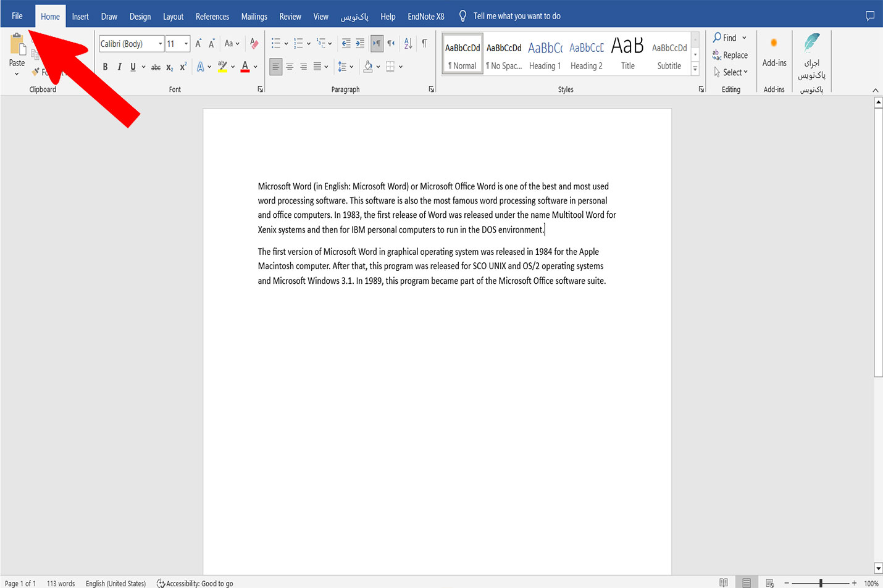Toggle Subscript formatting
883x588 pixels.
170,67
